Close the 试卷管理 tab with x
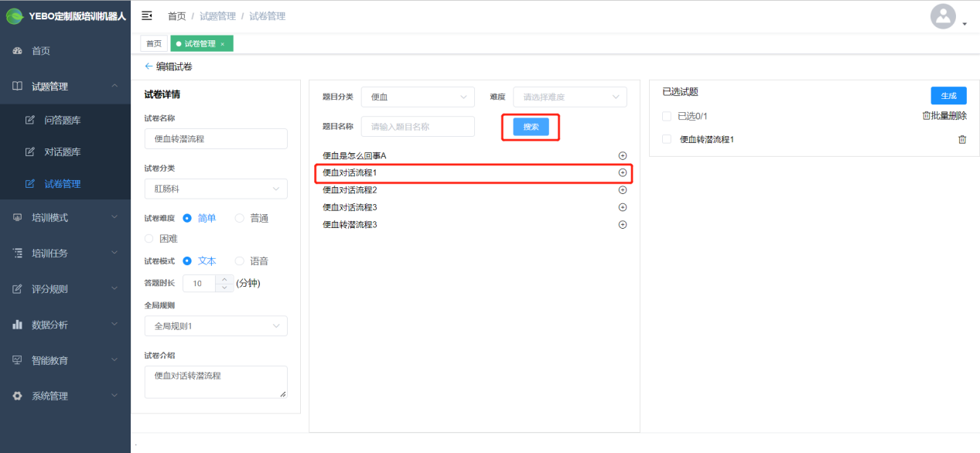Image resolution: width=980 pixels, height=453 pixels. tap(223, 44)
